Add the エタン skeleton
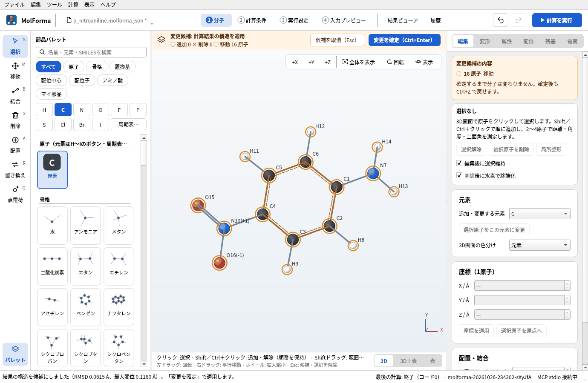The width and height of the screenshot is (588, 383). (86, 266)
